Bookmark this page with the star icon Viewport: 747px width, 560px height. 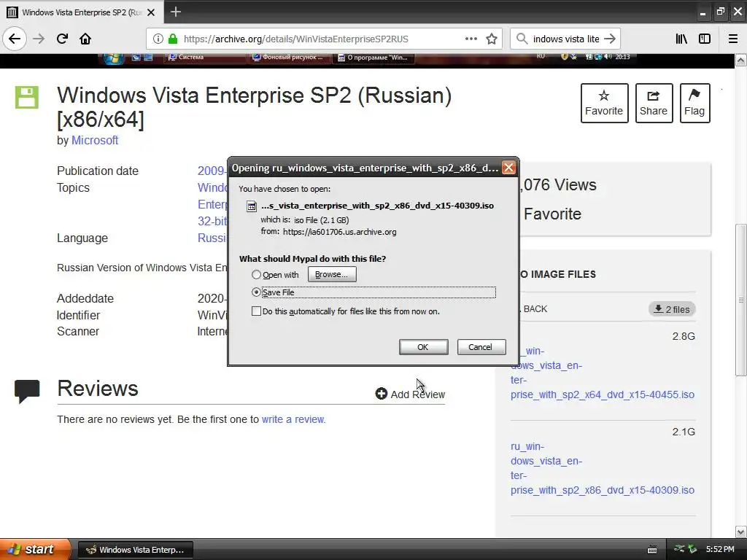492,39
